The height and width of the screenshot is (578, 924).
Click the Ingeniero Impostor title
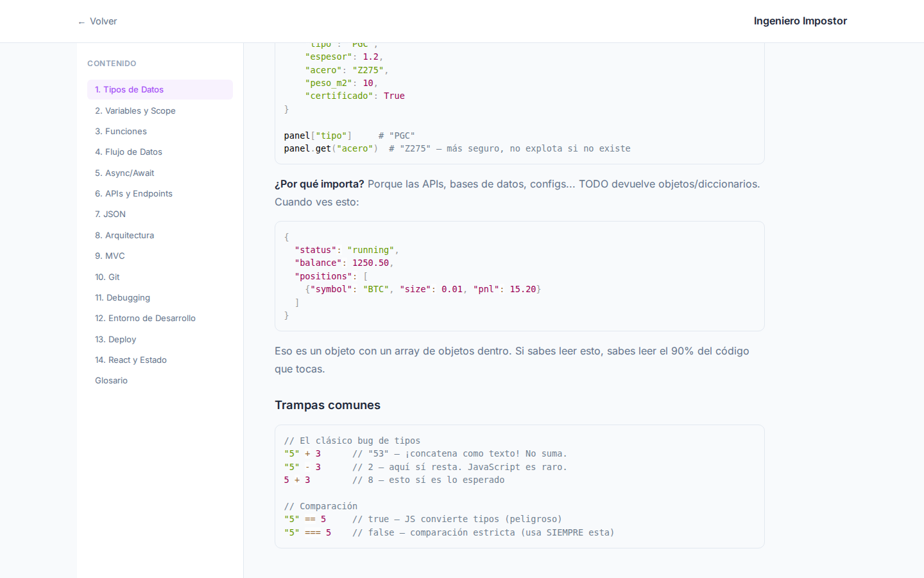(800, 21)
